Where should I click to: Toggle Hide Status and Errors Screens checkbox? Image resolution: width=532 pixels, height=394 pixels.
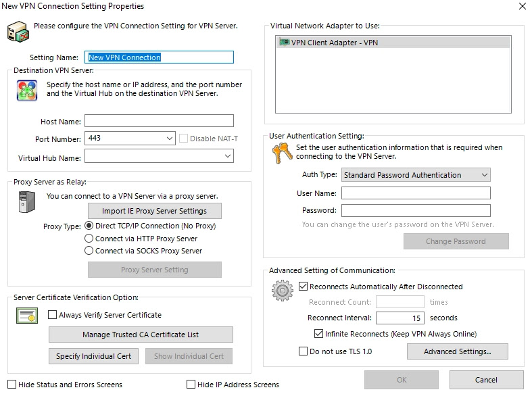(12, 385)
